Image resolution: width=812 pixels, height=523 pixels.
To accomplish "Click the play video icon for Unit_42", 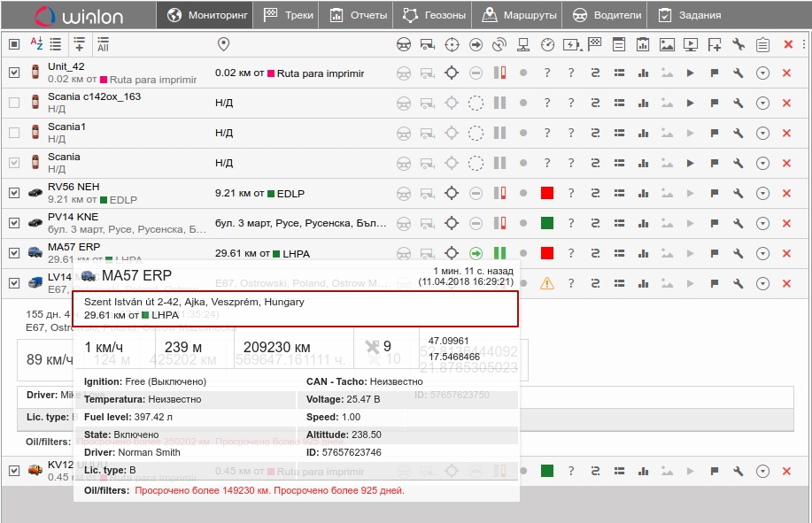I will 691,73.
